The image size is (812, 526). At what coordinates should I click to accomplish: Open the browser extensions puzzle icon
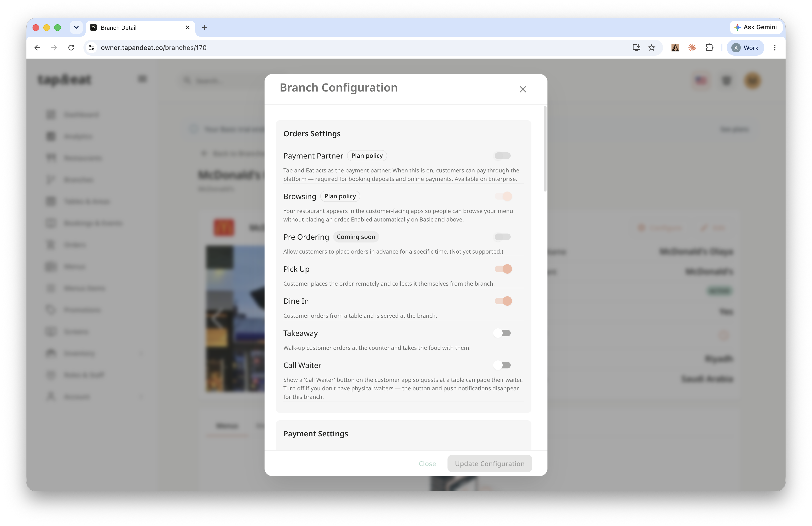pyautogui.click(x=709, y=48)
